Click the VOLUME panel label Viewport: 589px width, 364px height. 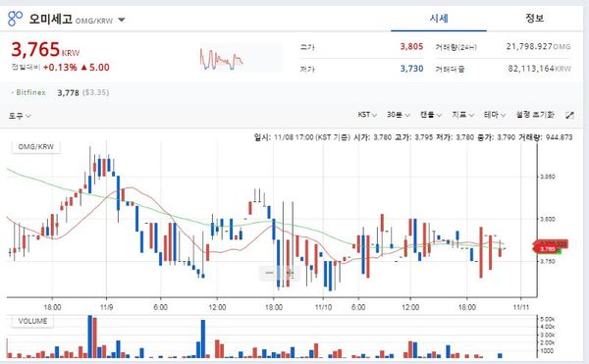pos(32,321)
